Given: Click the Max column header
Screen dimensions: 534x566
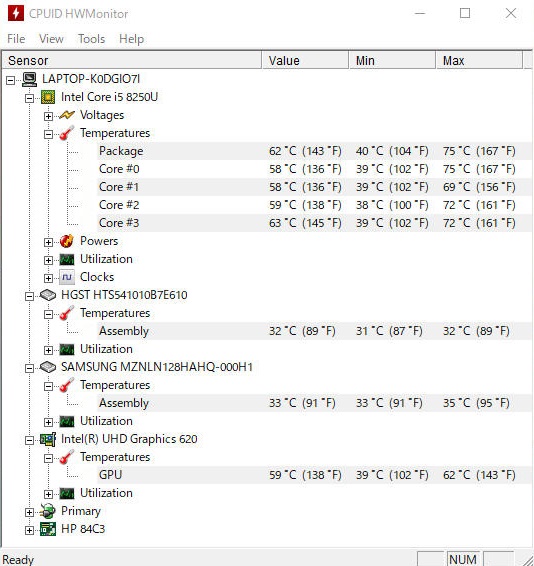Looking at the screenshot, I should [479, 60].
